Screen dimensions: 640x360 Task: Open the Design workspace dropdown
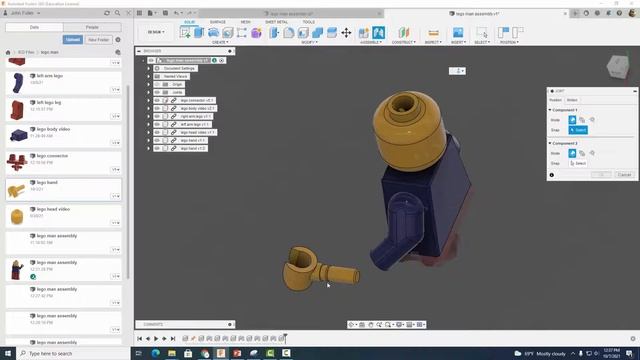pyautogui.click(x=156, y=32)
